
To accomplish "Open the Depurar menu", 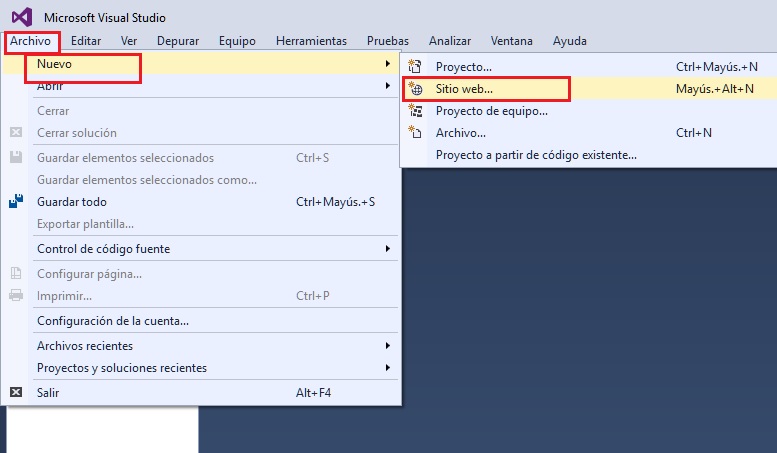I will pyautogui.click(x=178, y=41).
